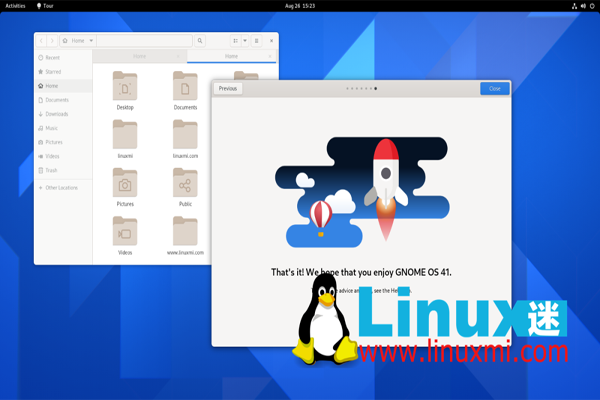
Task: Open Other Locations in Files sidebar
Action: pyautogui.click(x=64, y=188)
